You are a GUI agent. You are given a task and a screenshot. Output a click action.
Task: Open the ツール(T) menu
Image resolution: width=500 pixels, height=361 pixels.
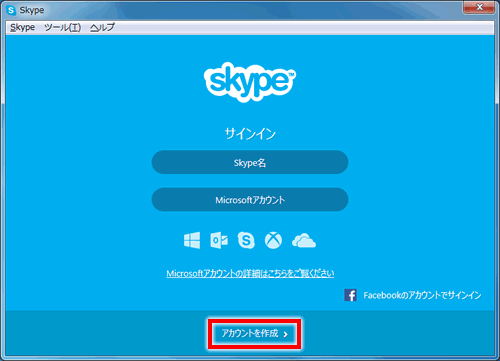click(x=63, y=27)
